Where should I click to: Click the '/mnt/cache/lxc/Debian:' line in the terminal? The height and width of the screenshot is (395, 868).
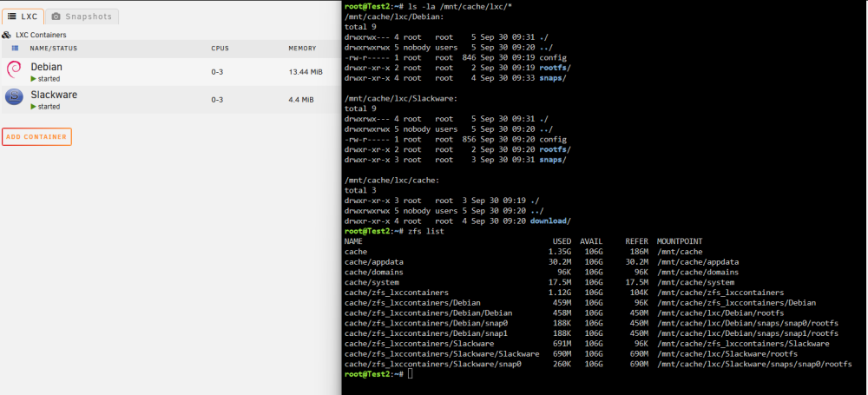click(392, 16)
